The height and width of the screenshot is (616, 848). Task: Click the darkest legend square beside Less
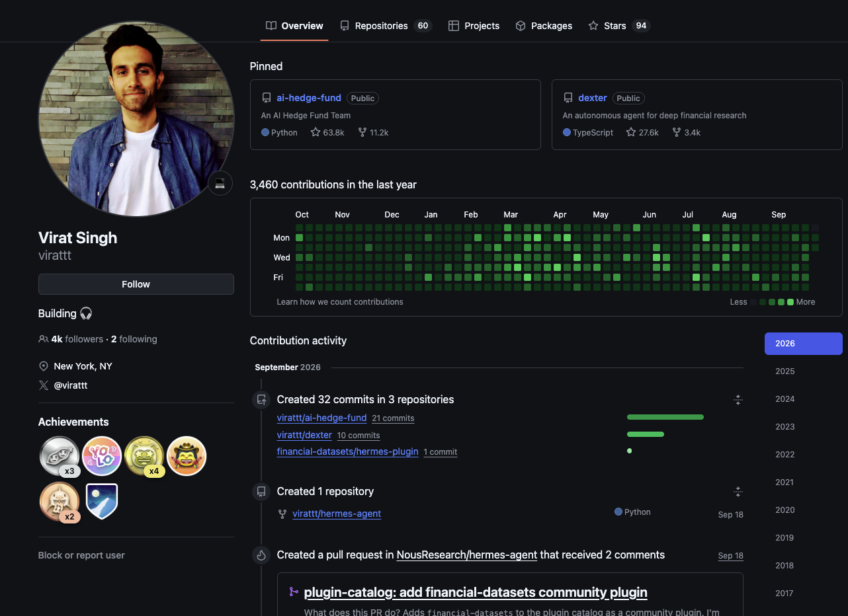pos(753,302)
